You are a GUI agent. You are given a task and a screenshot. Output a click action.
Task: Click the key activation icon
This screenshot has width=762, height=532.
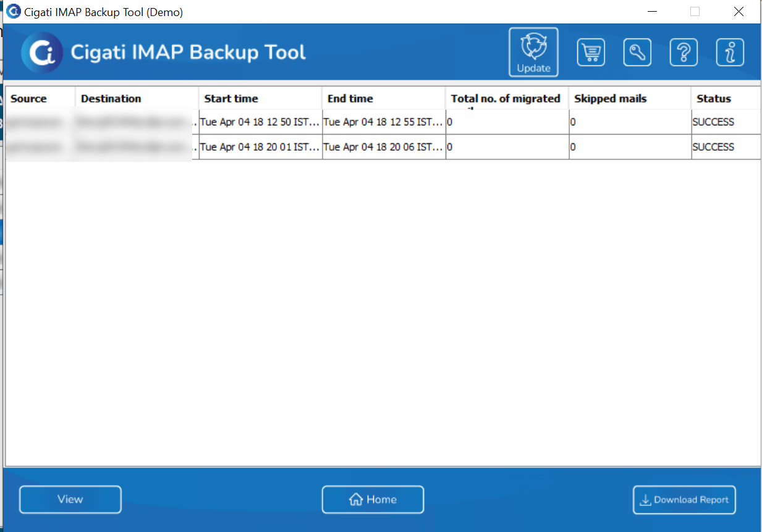click(x=637, y=53)
